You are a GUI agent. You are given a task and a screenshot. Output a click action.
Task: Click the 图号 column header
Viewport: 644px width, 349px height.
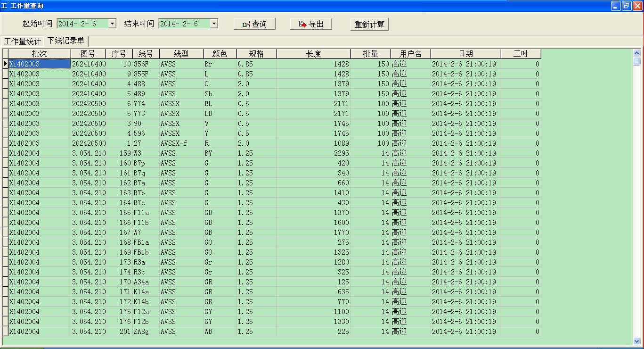(x=88, y=54)
